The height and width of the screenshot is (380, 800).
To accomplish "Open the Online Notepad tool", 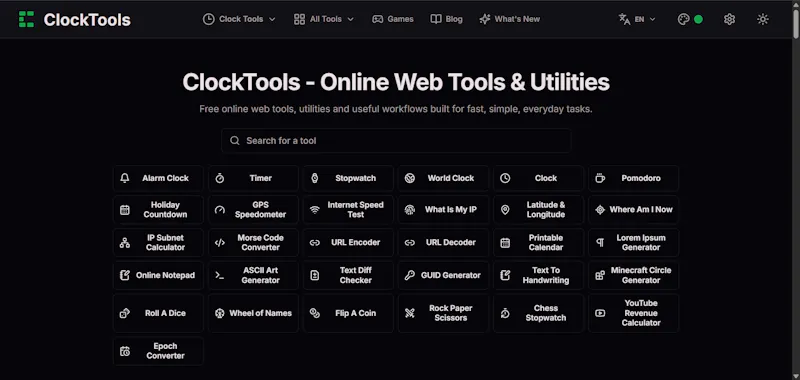I will pos(158,275).
